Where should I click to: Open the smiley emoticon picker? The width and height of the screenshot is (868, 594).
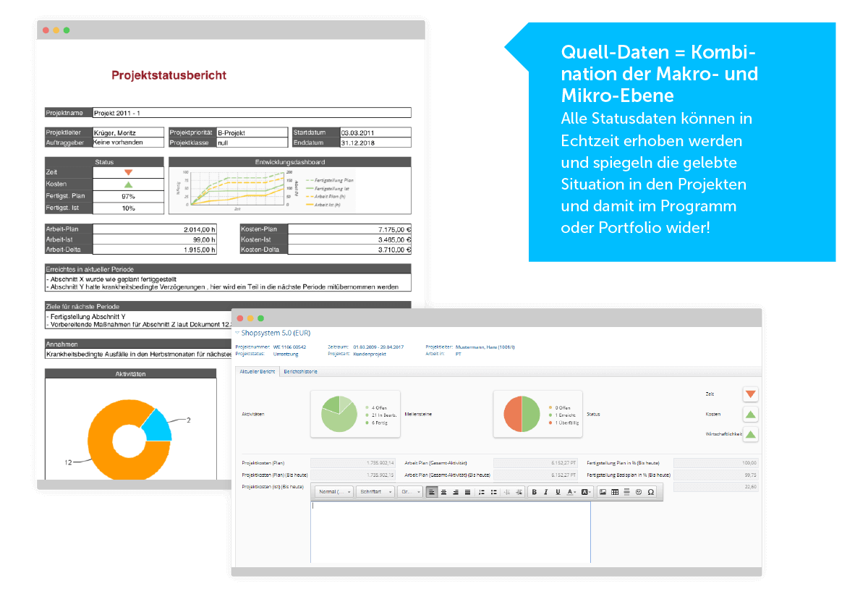pyautogui.click(x=639, y=492)
